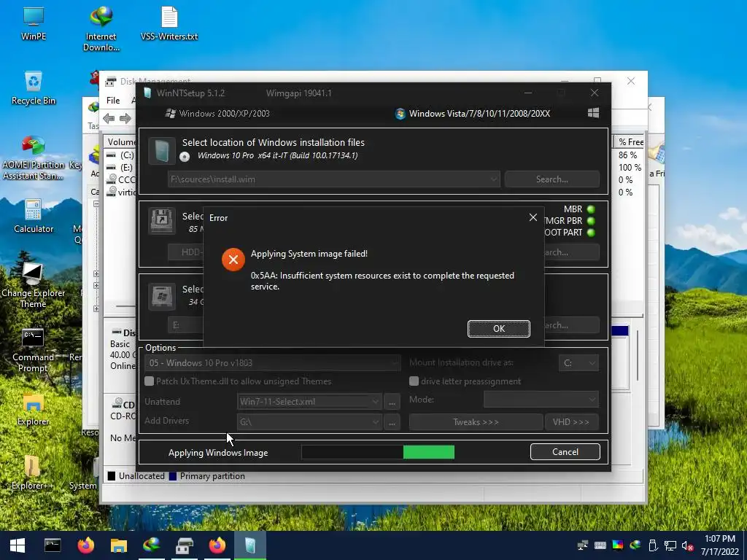Open File menu in Disk Management
This screenshot has height=560, width=747.
click(x=113, y=101)
